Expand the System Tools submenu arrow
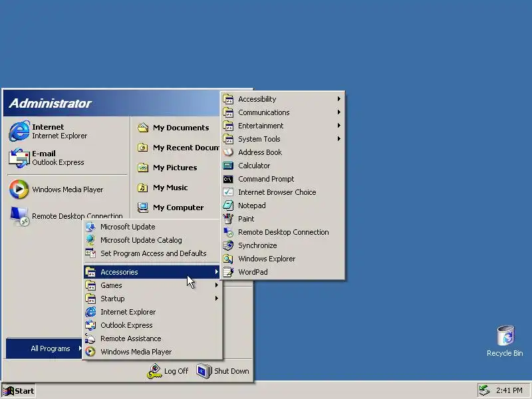This screenshot has height=399, width=532. [338, 139]
